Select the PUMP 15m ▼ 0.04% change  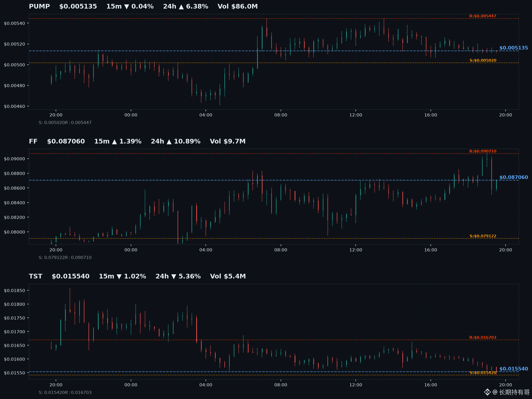130,6
